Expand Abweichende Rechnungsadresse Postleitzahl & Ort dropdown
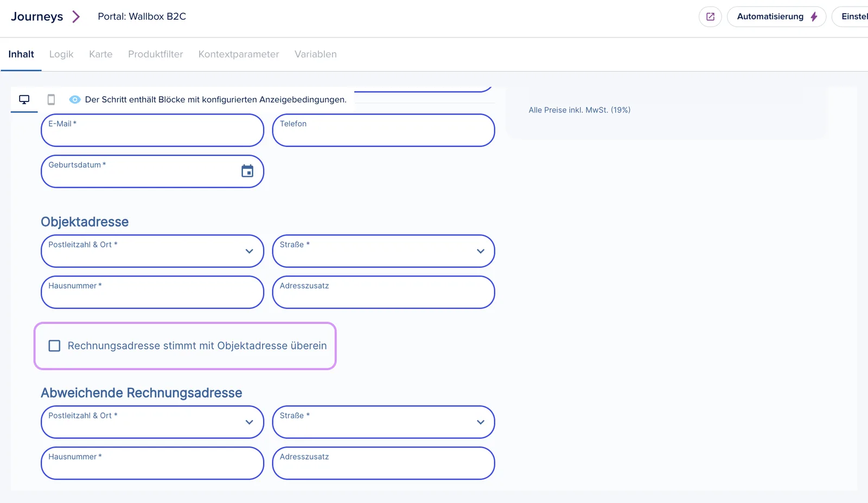The height and width of the screenshot is (503, 868). tap(249, 422)
